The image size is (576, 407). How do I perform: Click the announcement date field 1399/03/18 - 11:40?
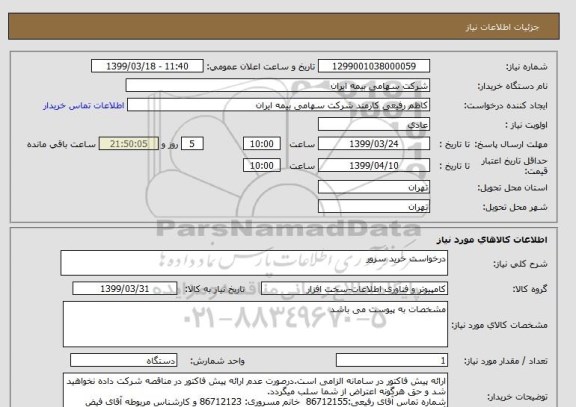(147, 66)
